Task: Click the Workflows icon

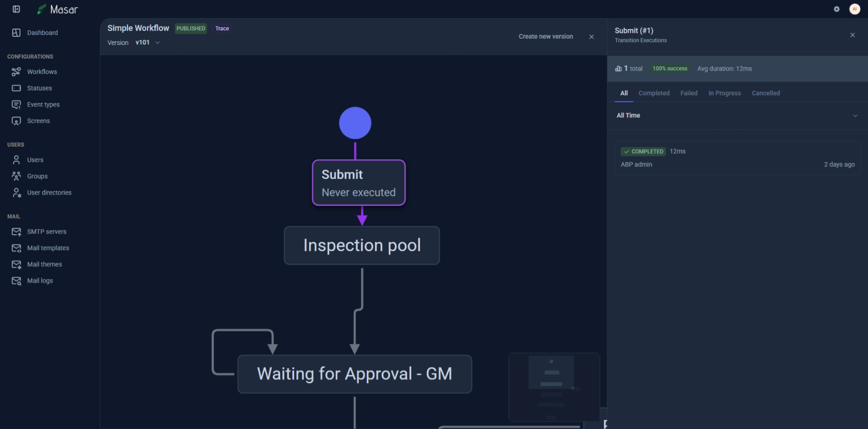Action: (16, 72)
